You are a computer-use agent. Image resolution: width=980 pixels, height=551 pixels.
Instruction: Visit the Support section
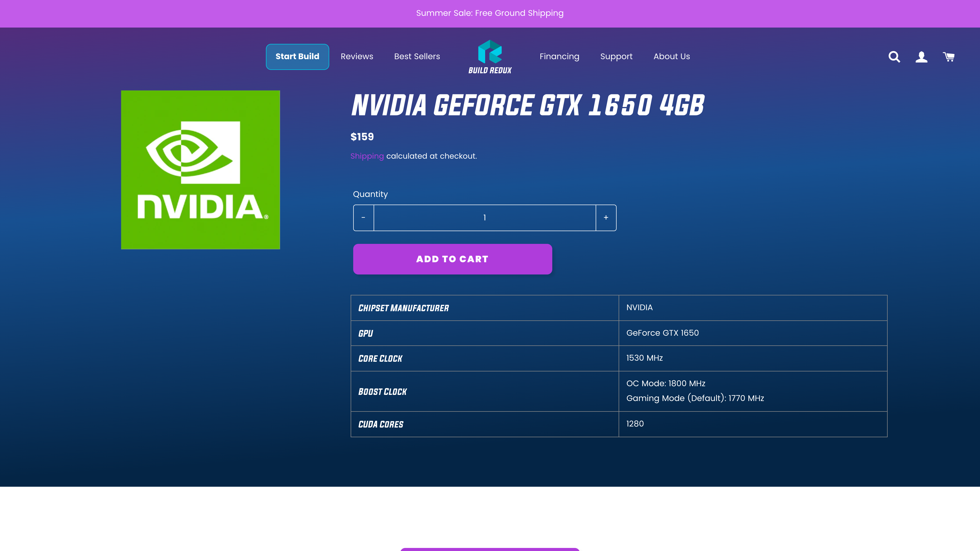click(616, 56)
